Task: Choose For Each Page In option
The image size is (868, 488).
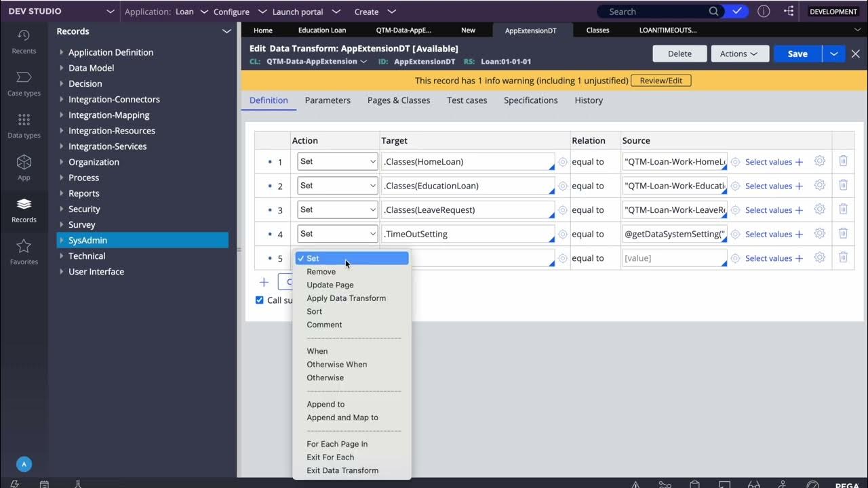Action: pyautogui.click(x=351, y=444)
